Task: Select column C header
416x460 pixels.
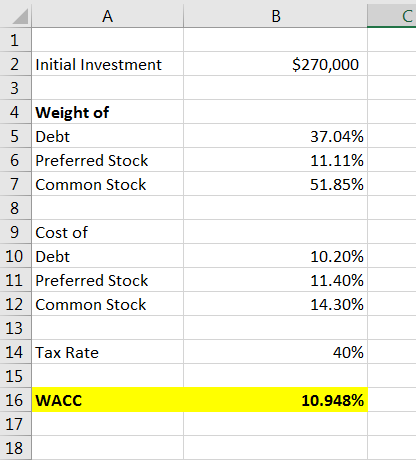Action: click(x=392, y=16)
